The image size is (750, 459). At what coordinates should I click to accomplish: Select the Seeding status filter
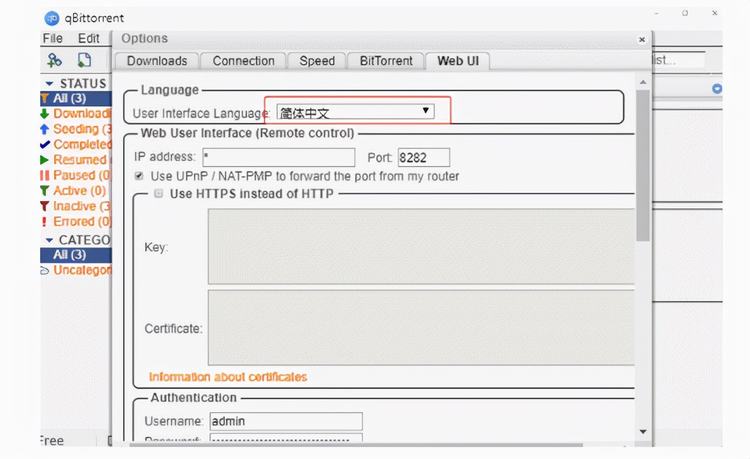click(x=76, y=129)
